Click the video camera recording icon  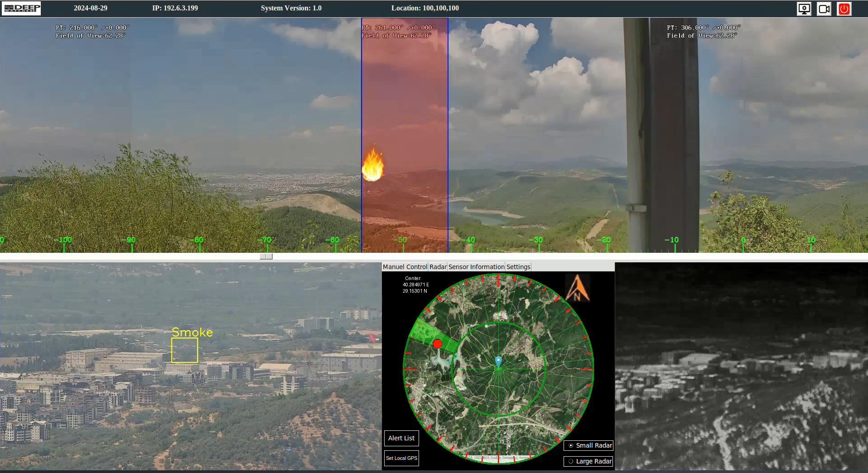point(824,9)
